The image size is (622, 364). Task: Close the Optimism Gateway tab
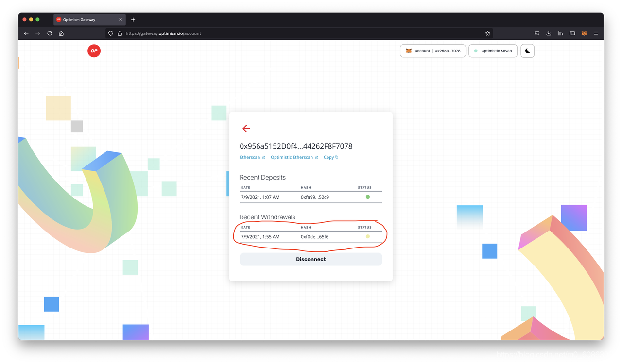pyautogui.click(x=121, y=20)
